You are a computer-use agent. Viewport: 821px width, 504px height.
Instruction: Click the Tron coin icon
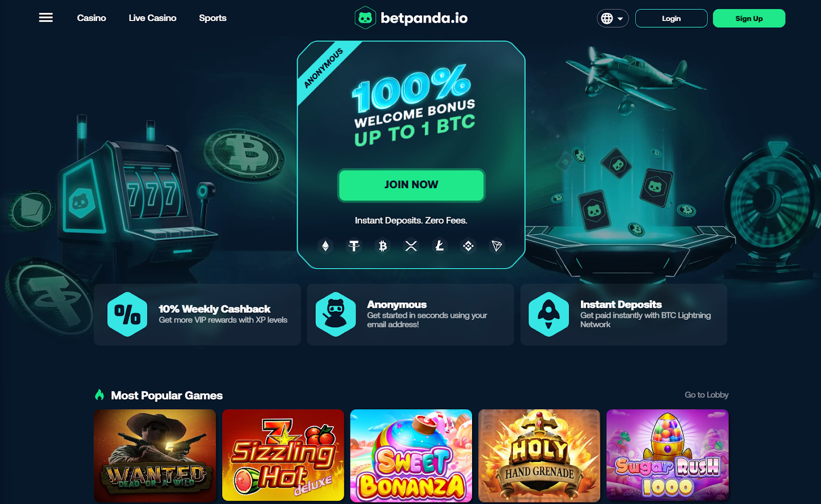497,246
